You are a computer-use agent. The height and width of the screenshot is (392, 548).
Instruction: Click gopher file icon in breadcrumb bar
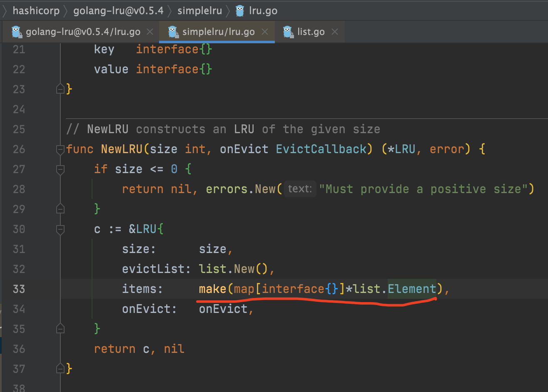(240, 11)
